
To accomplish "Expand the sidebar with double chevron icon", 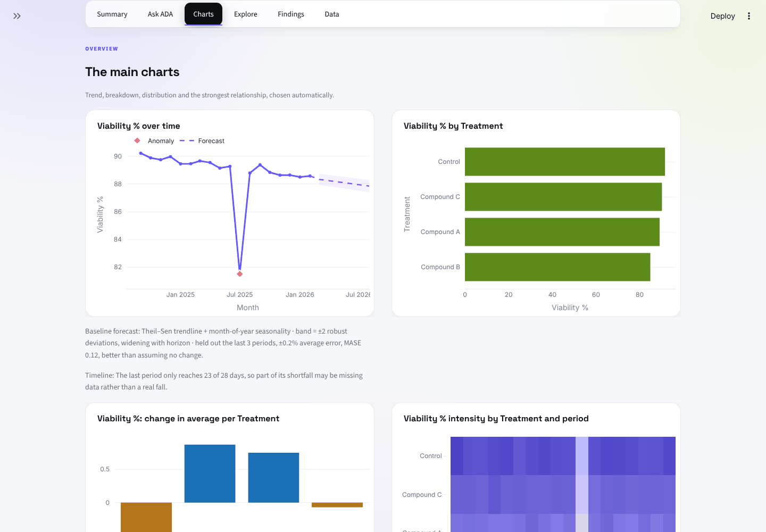I will (x=17, y=16).
